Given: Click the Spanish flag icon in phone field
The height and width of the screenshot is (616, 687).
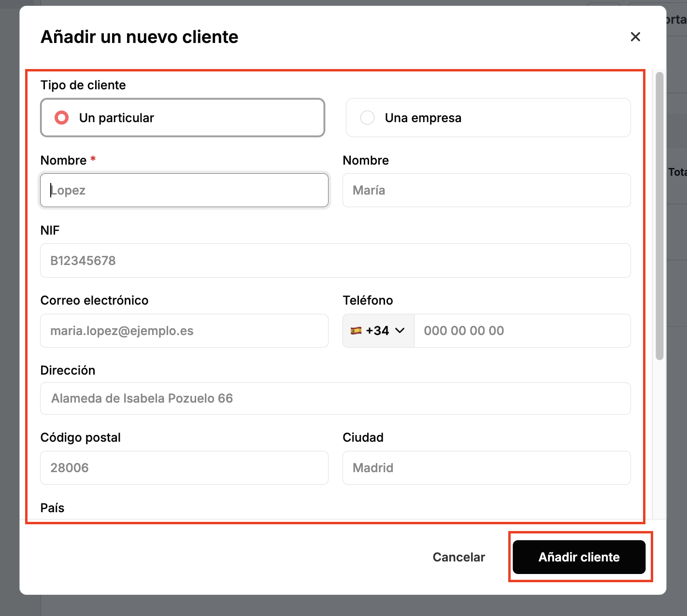Looking at the screenshot, I should point(356,331).
